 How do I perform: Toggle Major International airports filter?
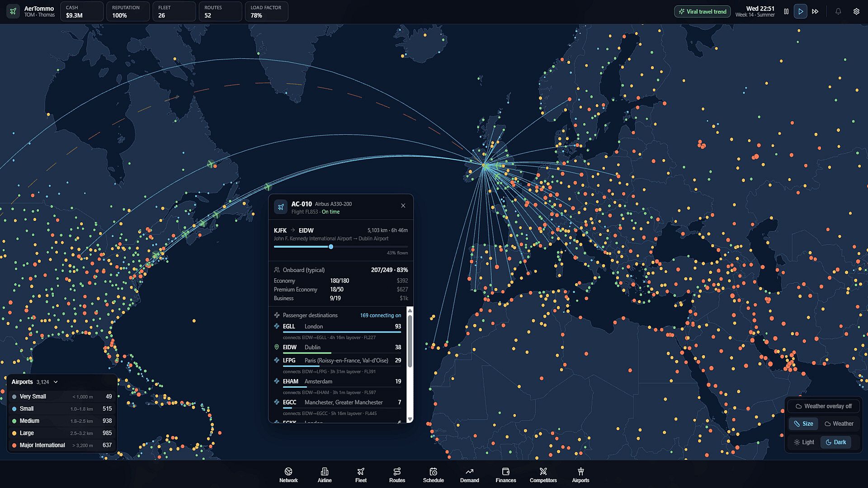pyautogui.click(x=62, y=446)
